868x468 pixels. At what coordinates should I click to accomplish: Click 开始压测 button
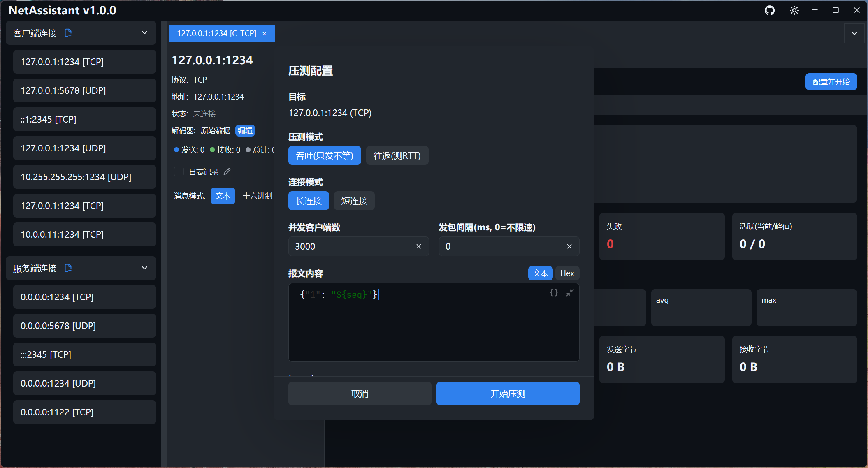coord(508,394)
